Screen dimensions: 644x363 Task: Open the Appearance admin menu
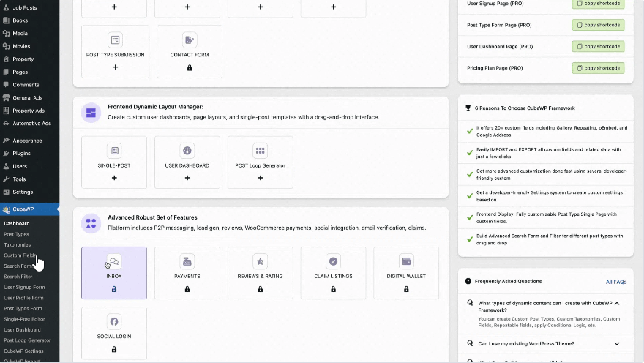tap(27, 141)
